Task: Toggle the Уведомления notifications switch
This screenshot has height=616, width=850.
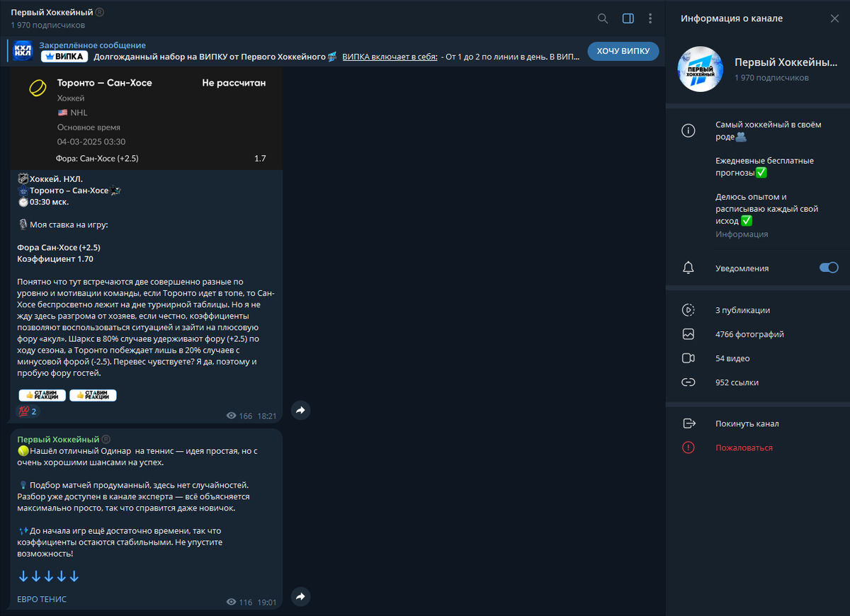Action: tap(829, 268)
